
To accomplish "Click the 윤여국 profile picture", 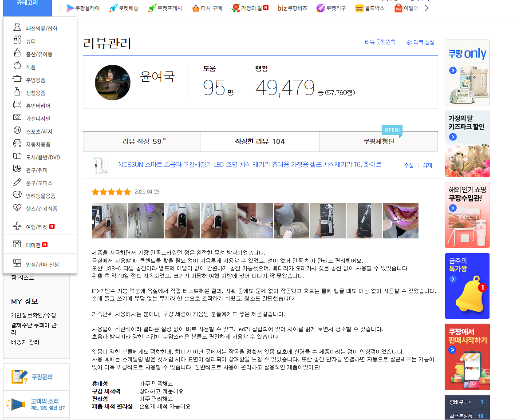I will click(112, 83).
